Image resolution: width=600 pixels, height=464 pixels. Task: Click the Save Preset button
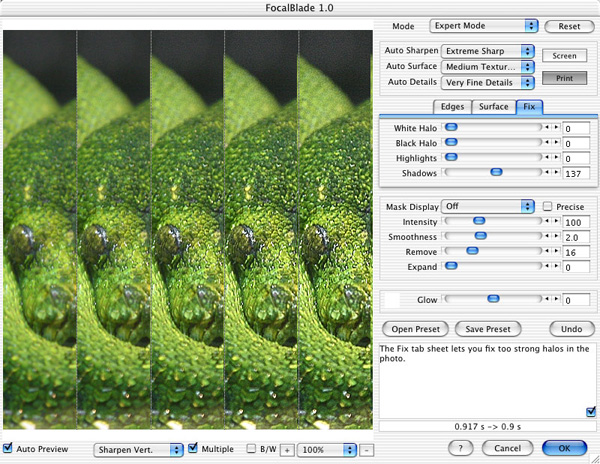tap(490, 328)
